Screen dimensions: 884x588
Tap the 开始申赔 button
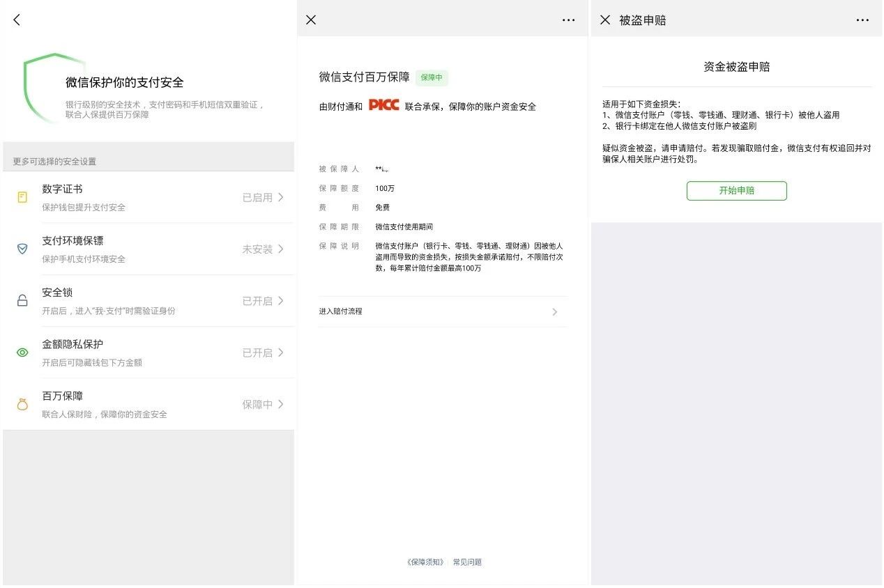pyautogui.click(x=737, y=190)
